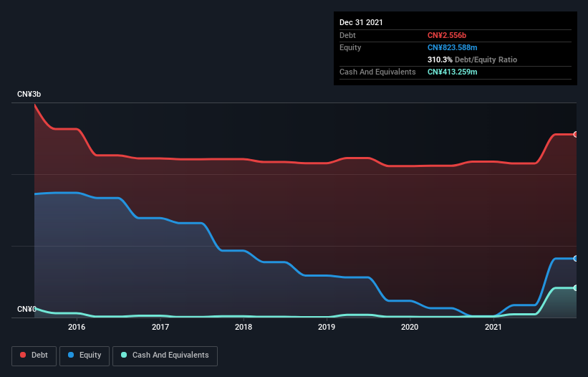Click the CN¥823.588m equity value
Screen dimensions: 588x377
click(x=452, y=47)
